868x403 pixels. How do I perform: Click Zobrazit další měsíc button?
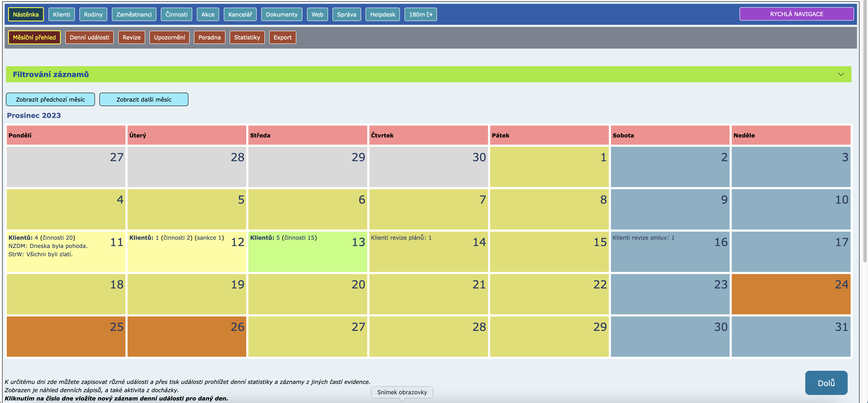(x=143, y=99)
